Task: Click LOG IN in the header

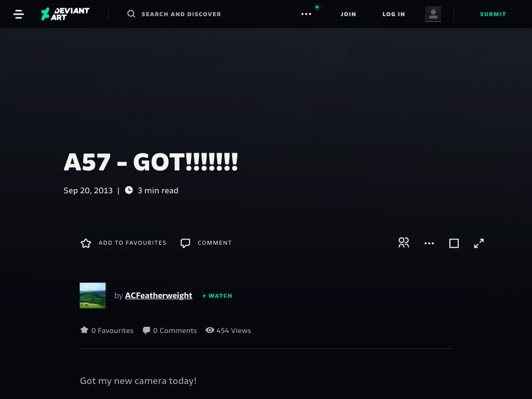Action: point(394,14)
